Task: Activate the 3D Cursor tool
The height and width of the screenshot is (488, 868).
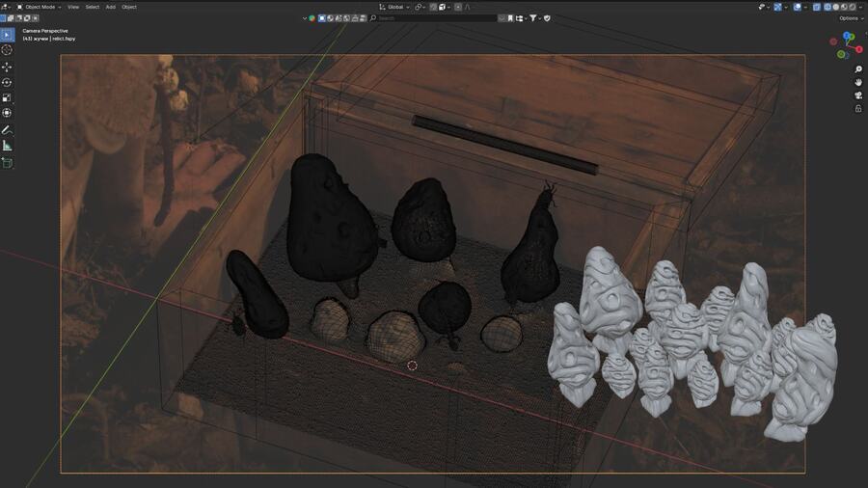Action: point(7,50)
